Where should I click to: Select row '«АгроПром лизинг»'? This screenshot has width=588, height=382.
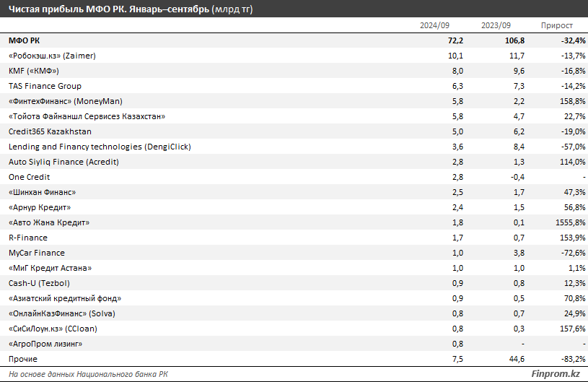click(294, 344)
